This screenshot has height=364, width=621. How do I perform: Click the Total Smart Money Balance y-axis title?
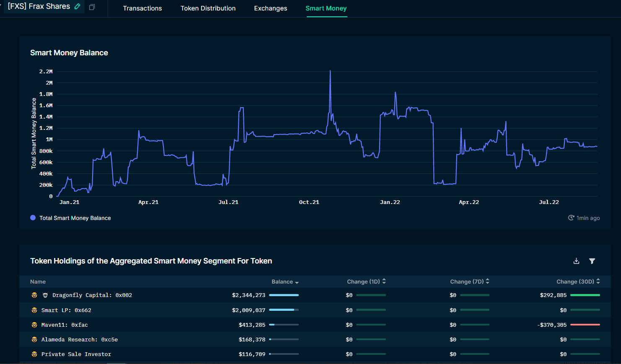click(x=34, y=134)
